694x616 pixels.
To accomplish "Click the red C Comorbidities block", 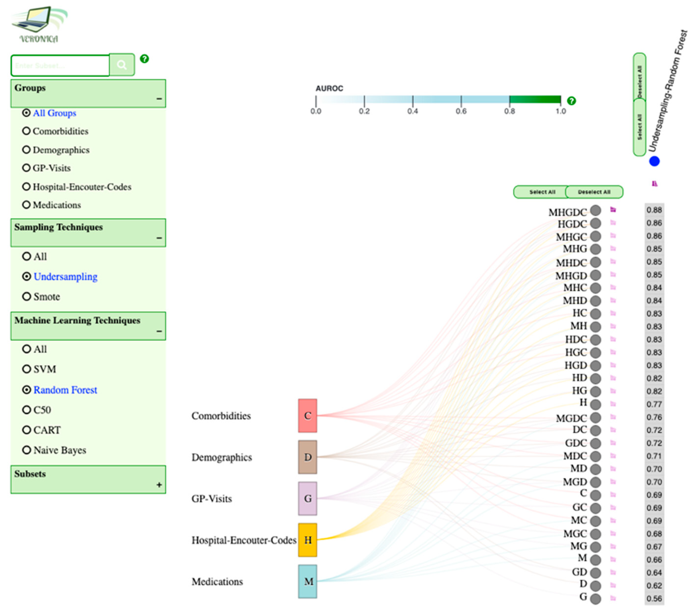I will (x=308, y=415).
